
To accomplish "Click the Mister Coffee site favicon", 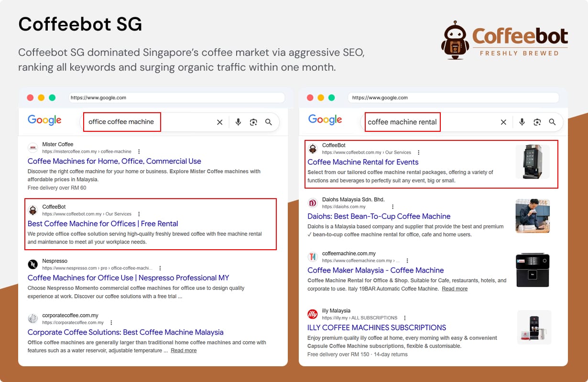I will click(33, 148).
